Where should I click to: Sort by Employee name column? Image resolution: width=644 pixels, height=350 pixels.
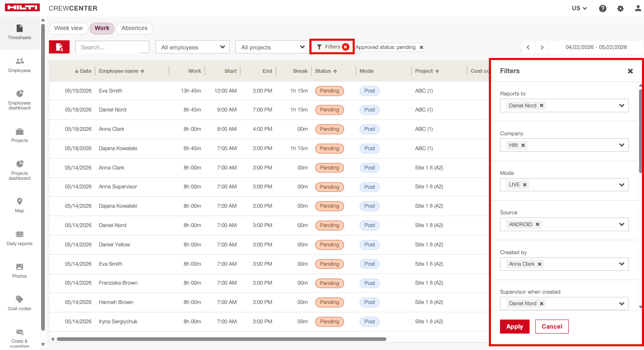click(122, 71)
